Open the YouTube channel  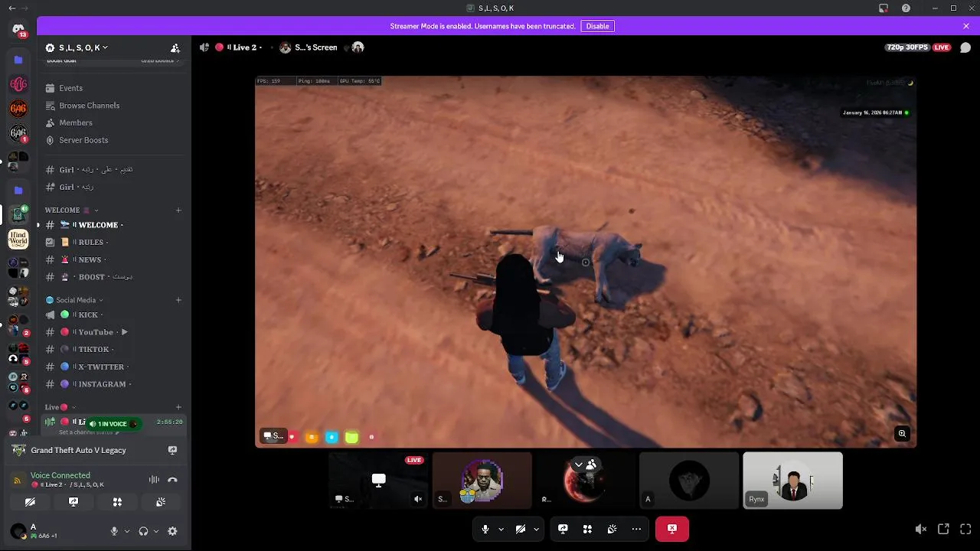tap(113, 332)
